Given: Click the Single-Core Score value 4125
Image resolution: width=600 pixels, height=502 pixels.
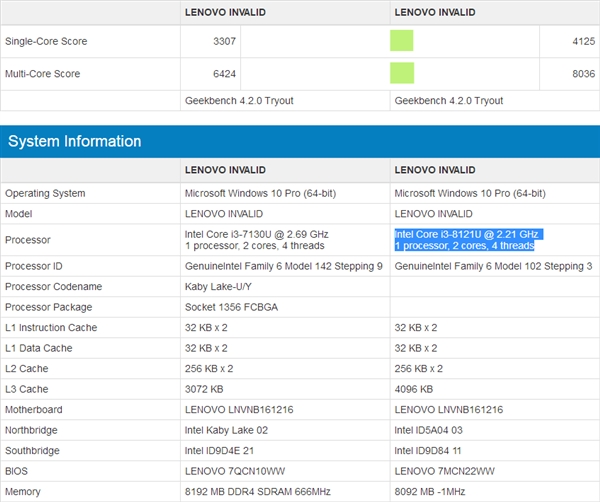Looking at the screenshot, I should click(x=584, y=41).
